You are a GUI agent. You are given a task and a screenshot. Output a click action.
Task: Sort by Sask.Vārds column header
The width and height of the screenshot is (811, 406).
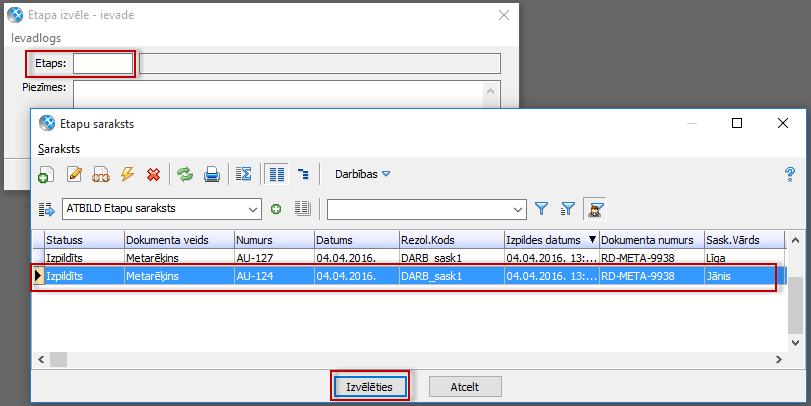(744, 240)
